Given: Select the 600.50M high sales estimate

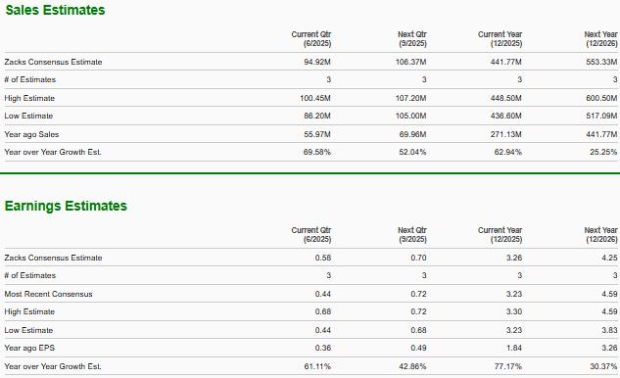Looking at the screenshot, I should click(x=601, y=98).
